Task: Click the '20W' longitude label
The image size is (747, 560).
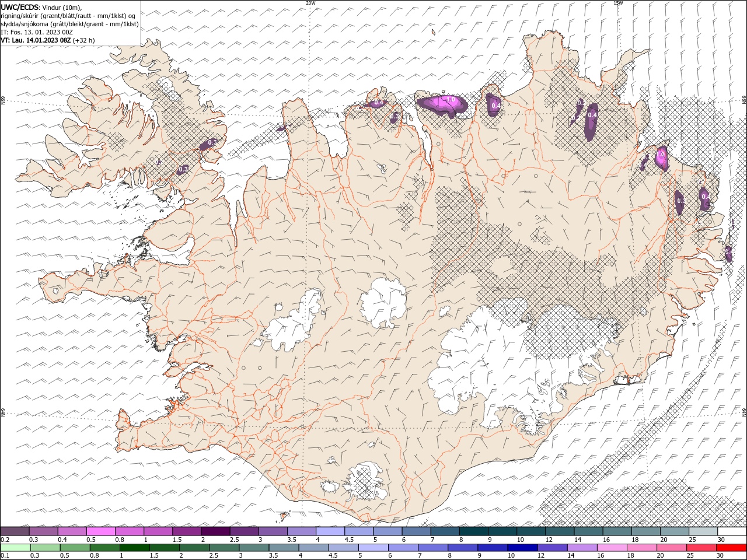Action: point(310,3)
